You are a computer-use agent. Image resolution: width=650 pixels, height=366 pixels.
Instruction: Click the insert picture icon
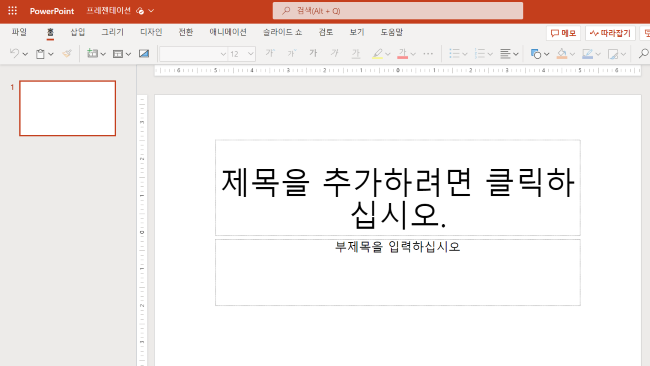pos(144,53)
